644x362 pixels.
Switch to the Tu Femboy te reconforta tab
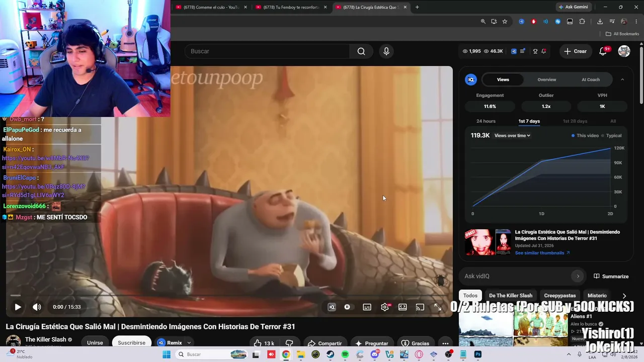coord(291,7)
